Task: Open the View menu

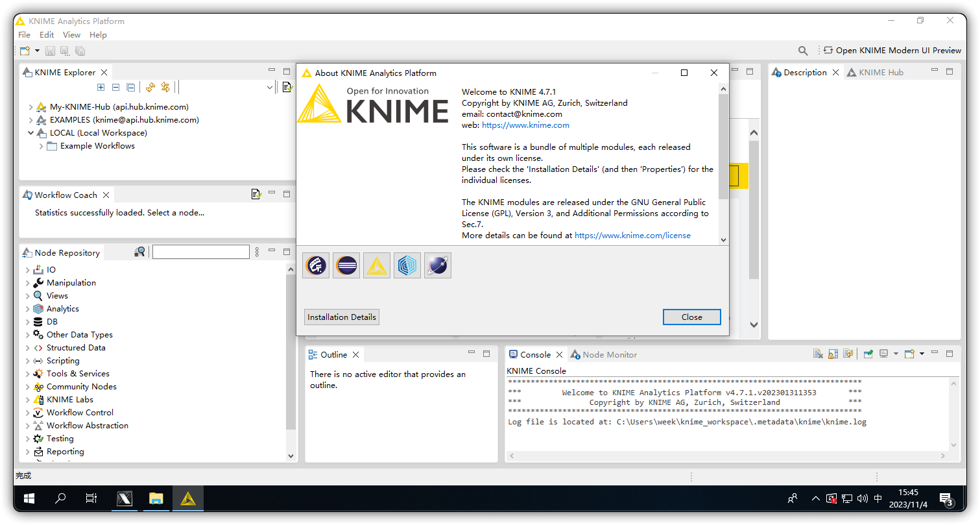Action: [71, 35]
